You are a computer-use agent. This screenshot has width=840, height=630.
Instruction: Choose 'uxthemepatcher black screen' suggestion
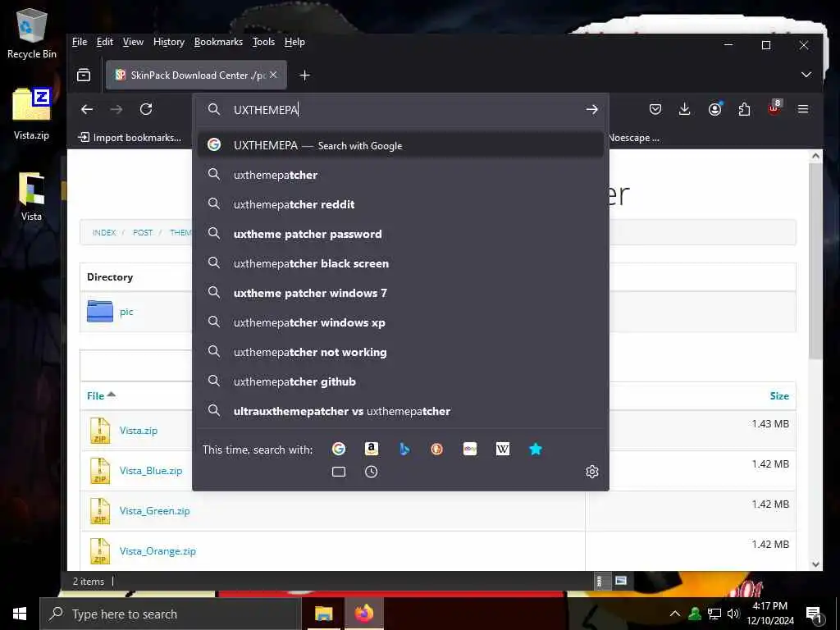point(400,263)
